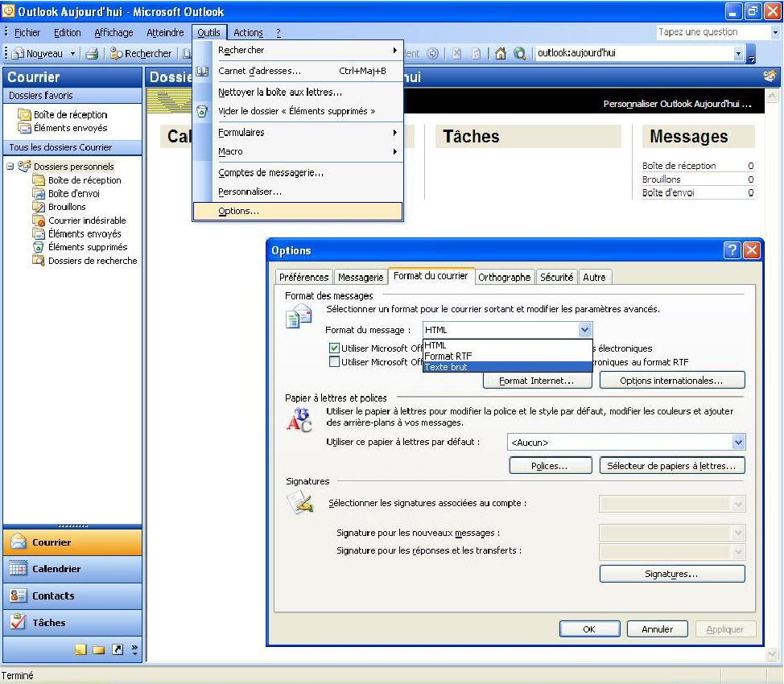Choose 'Nettoyer la boîte aux lettres...' menu item
This screenshot has height=684, width=784.
tap(298, 92)
